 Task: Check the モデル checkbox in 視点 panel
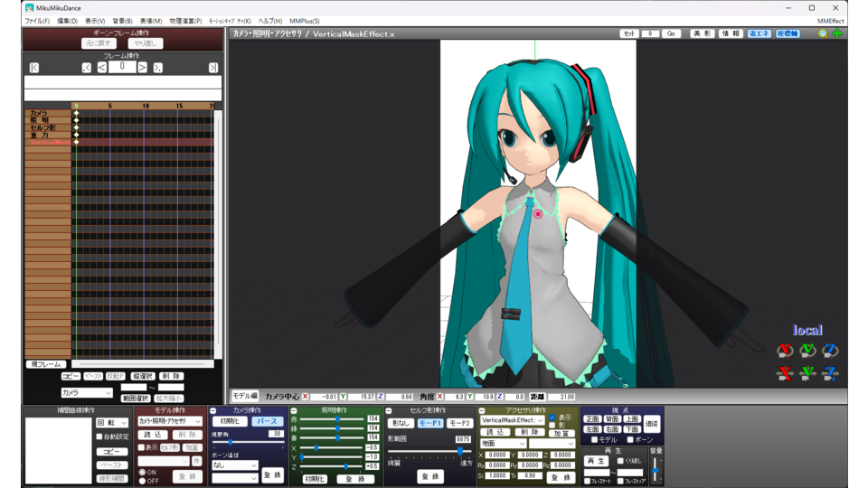[x=594, y=440]
